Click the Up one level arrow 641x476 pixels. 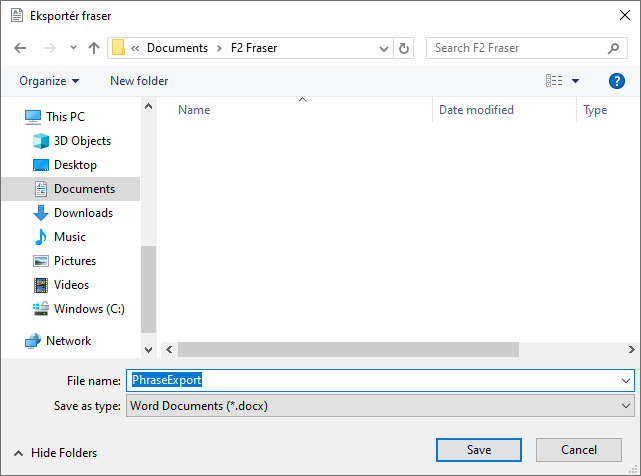pos(94,48)
